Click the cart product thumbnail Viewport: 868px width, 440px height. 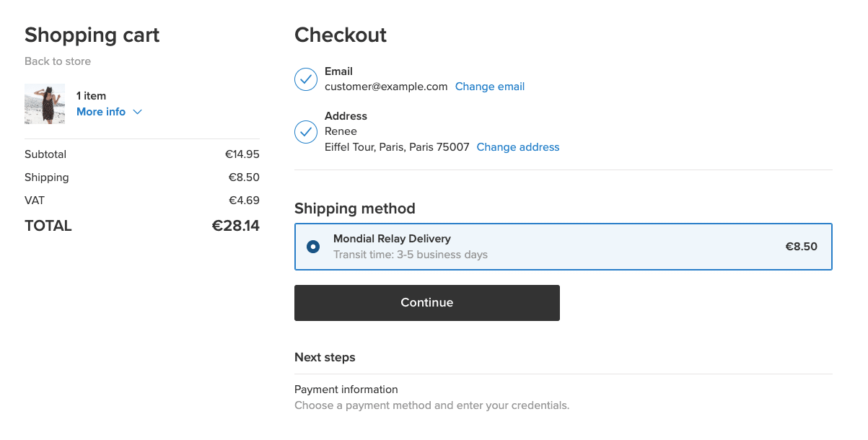45,104
